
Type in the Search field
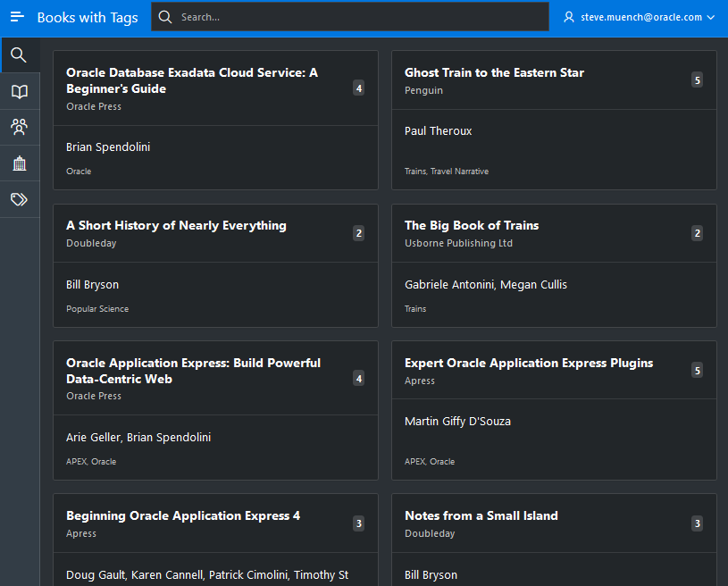coord(357,17)
